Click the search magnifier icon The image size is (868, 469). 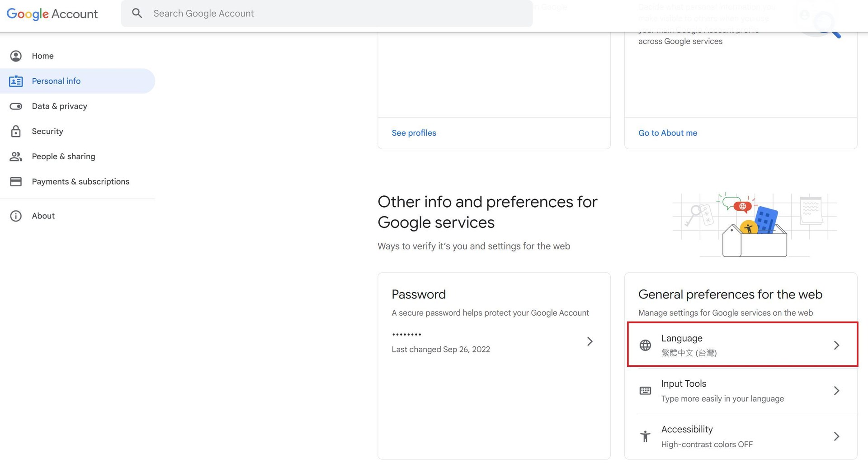tap(137, 14)
